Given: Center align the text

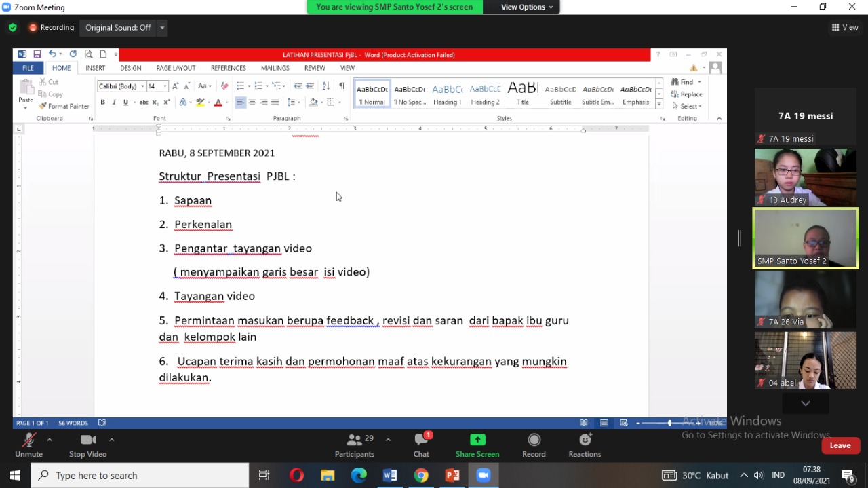Looking at the screenshot, I should click(x=252, y=102).
